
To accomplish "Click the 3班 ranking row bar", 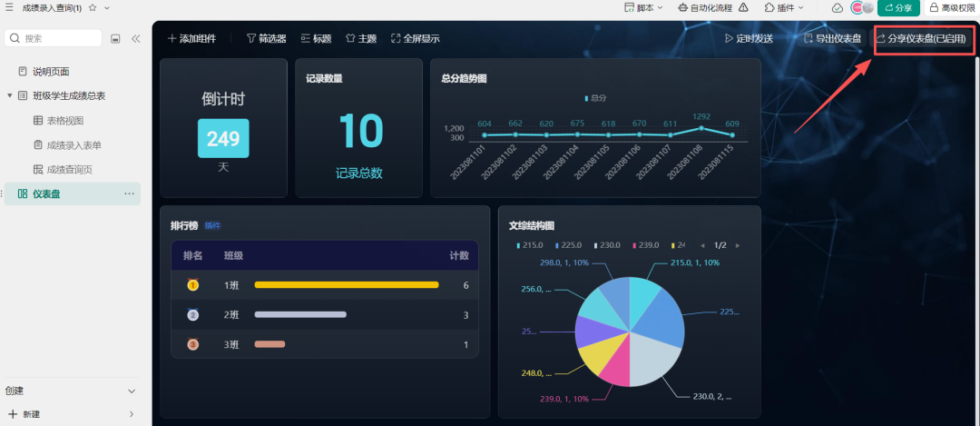I will (x=269, y=344).
